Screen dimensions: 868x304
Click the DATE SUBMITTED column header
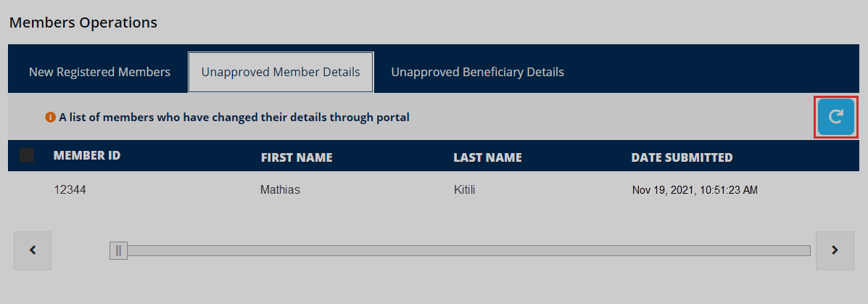(x=682, y=157)
